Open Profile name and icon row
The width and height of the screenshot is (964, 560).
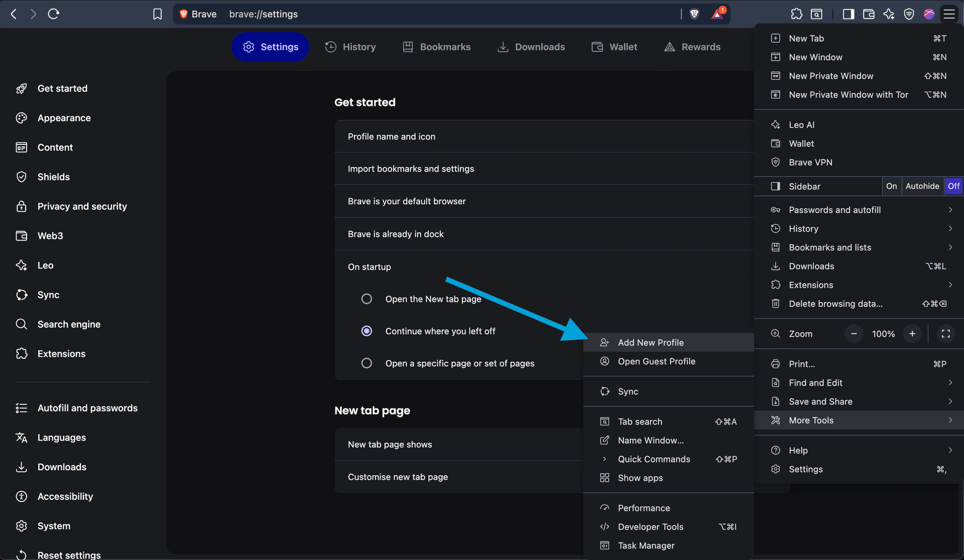pyautogui.click(x=544, y=136)
